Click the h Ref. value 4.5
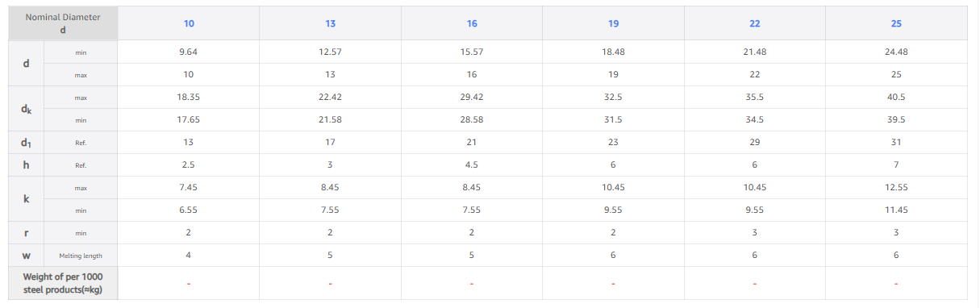Viewport: 980px width, 308px height. [472, 164]
